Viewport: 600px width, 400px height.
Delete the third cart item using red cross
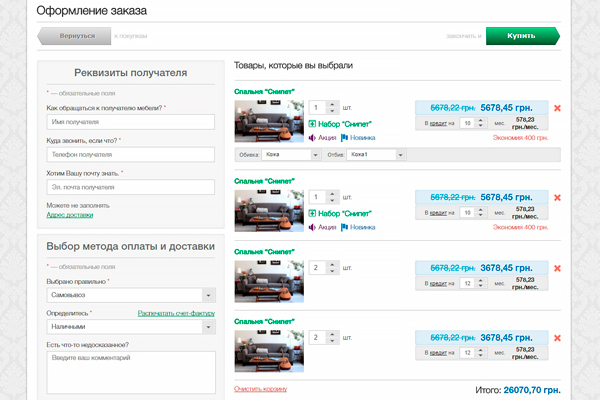point(557,268)
